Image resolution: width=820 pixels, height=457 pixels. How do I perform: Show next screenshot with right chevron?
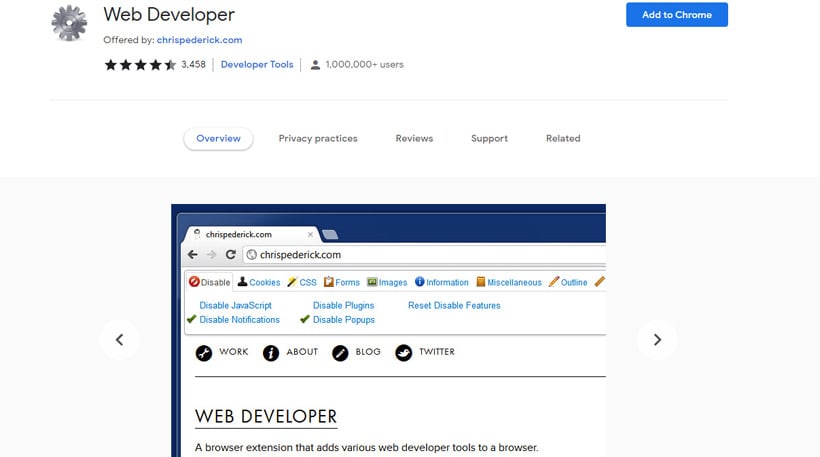[x=657, y=340]
